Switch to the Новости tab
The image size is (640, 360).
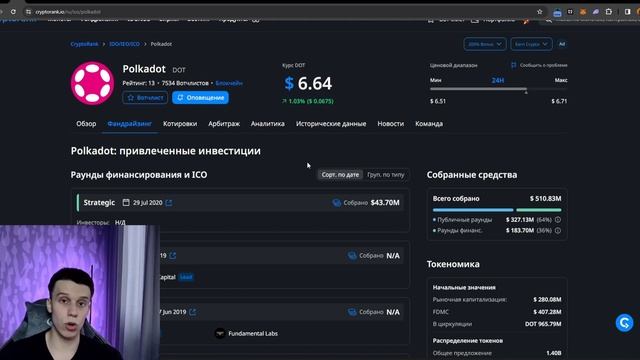pos(391,124)
